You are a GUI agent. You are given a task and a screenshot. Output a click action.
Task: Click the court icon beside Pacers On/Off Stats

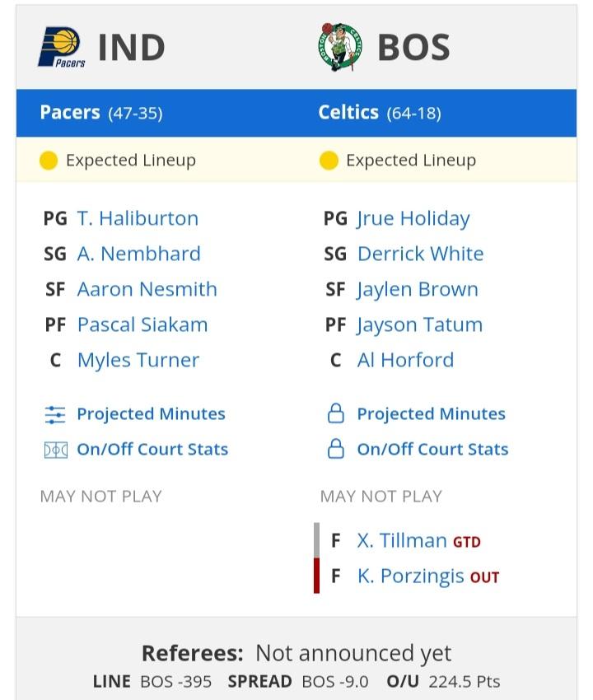(56, 450)
